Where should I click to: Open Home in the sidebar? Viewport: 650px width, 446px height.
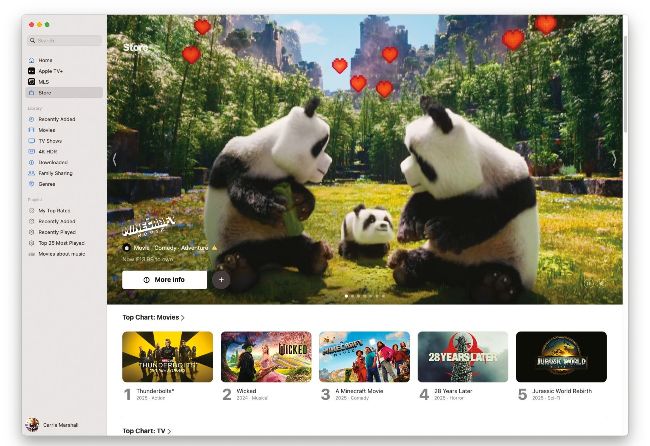coord(46,61)
